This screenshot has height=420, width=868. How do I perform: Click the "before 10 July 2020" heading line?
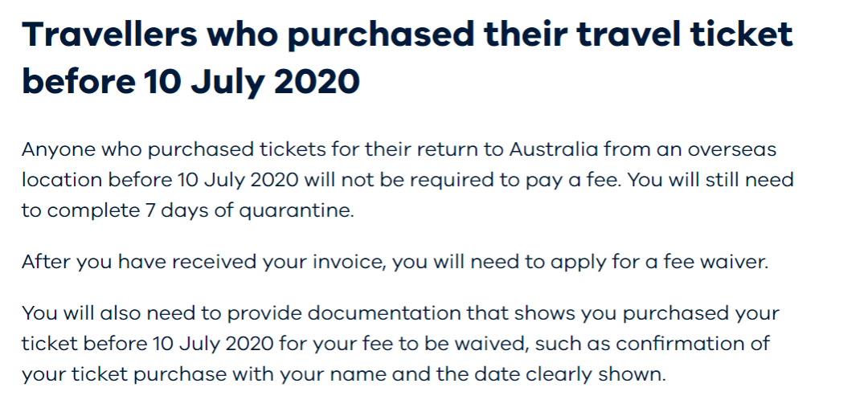pyautogui.click(x=191, y=81)
